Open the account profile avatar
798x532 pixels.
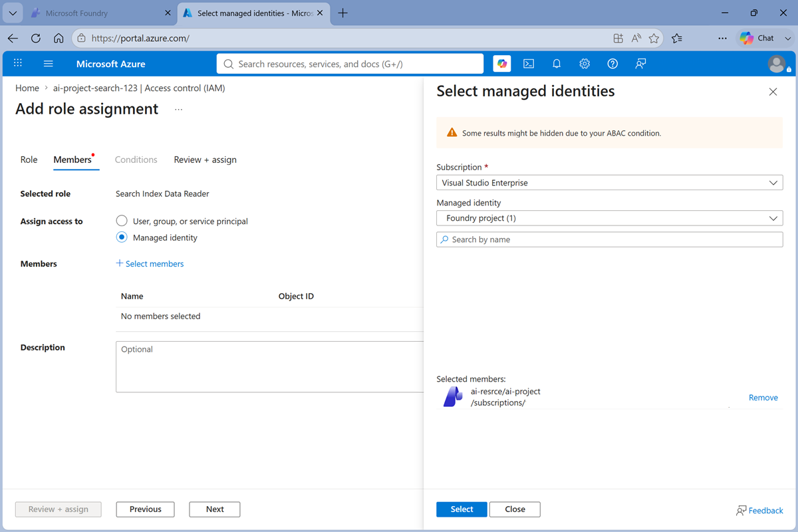click(777, 64)
